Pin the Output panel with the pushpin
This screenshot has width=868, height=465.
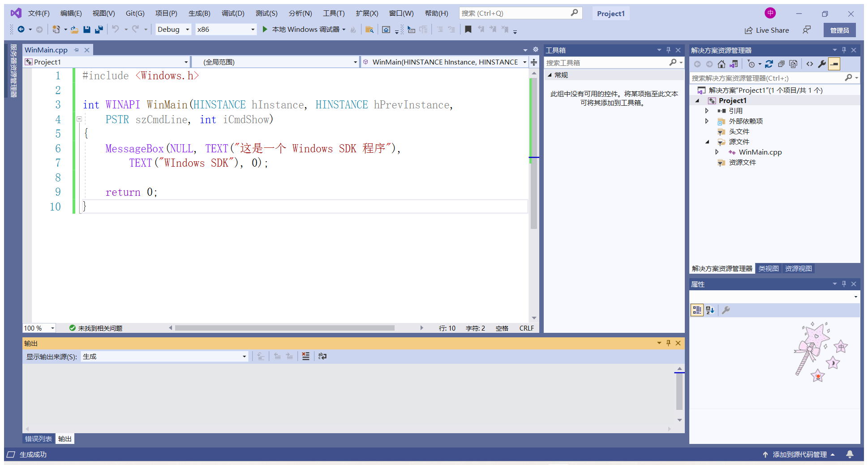668,343
